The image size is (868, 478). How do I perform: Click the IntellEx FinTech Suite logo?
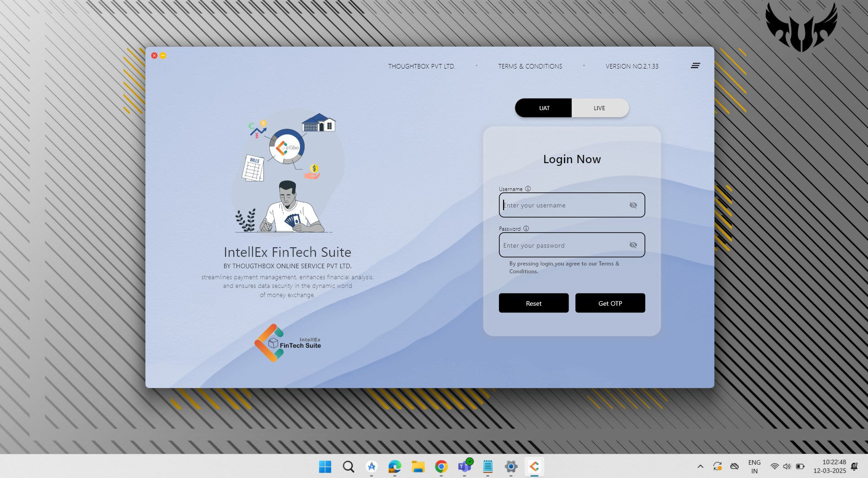pyautogui.click(x=287, y=343)
